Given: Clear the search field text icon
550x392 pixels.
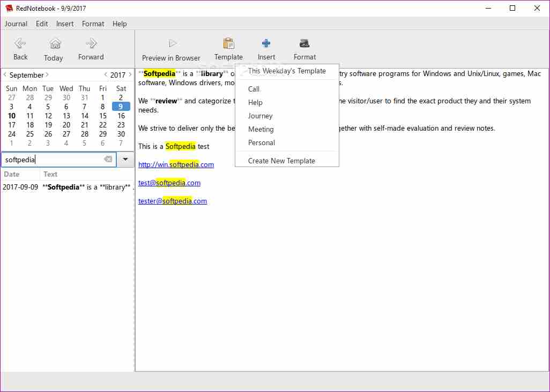Looking at the screenshot, I should tap(108, 160).
